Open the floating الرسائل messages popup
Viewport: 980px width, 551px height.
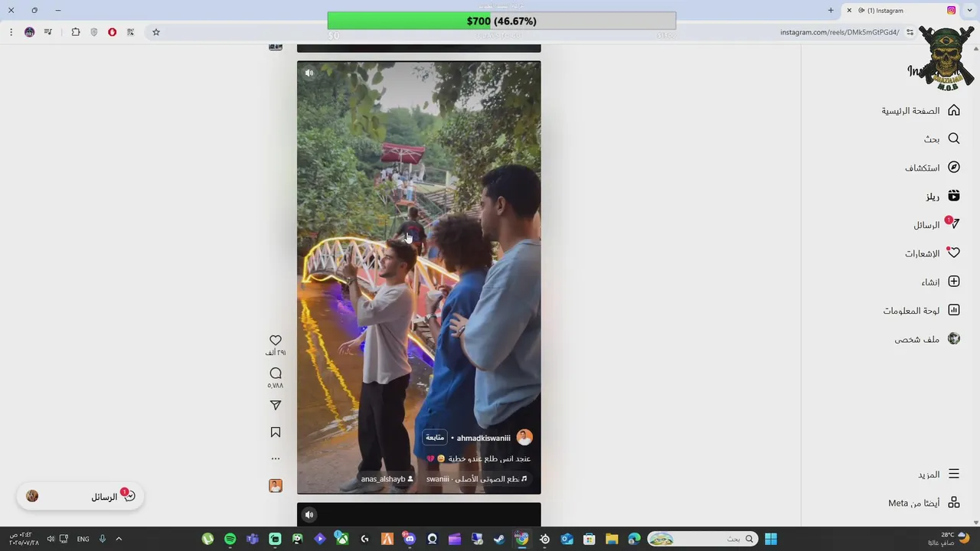coord(80,497)
